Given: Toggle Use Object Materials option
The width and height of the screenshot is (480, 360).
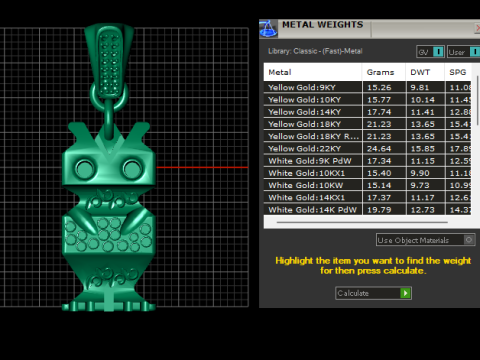Looking at the screenshot, I should coord(425,240).
